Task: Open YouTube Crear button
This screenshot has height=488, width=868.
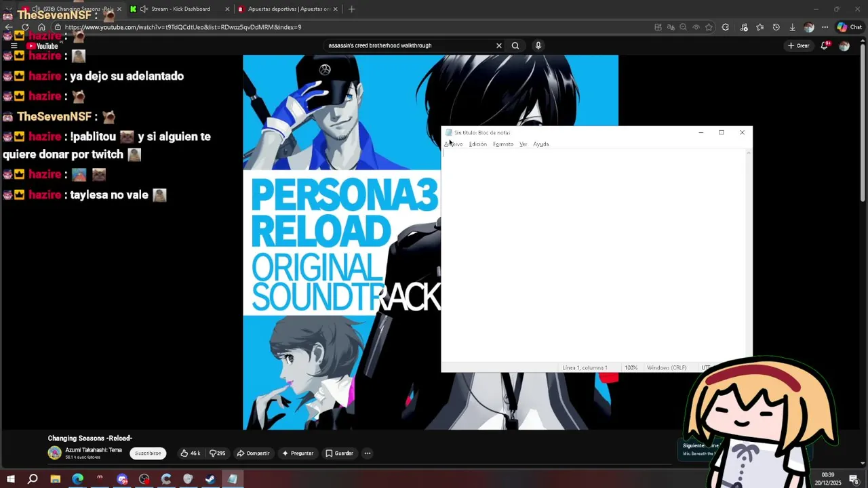Action: click(798, 45)
